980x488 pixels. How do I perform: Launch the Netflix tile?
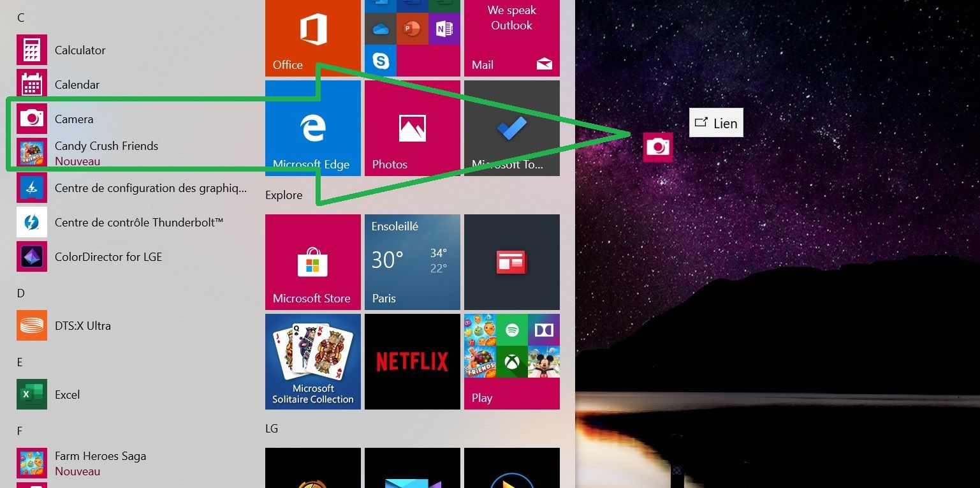pos(412,362)
